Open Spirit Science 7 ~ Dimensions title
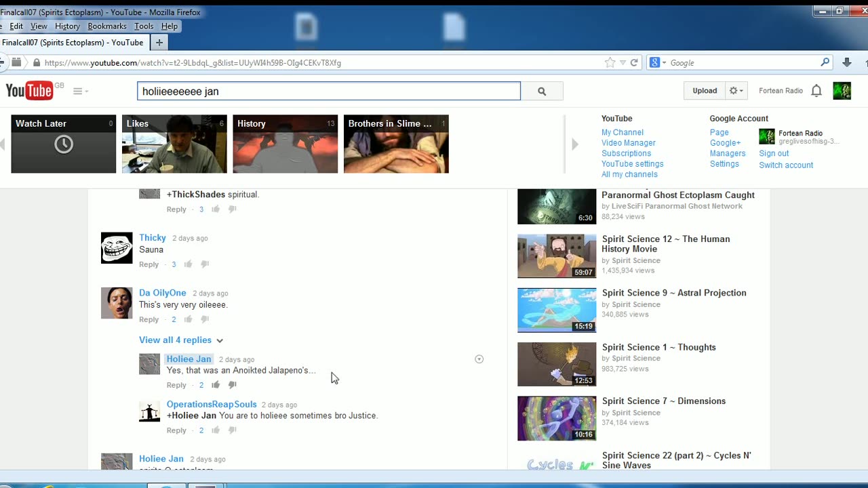 664,401
